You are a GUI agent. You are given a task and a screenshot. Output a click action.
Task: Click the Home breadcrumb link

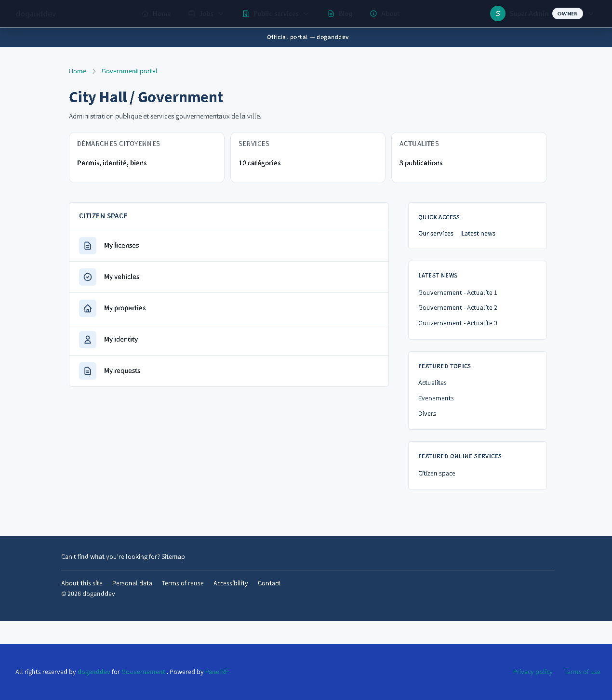click(77, 71)
